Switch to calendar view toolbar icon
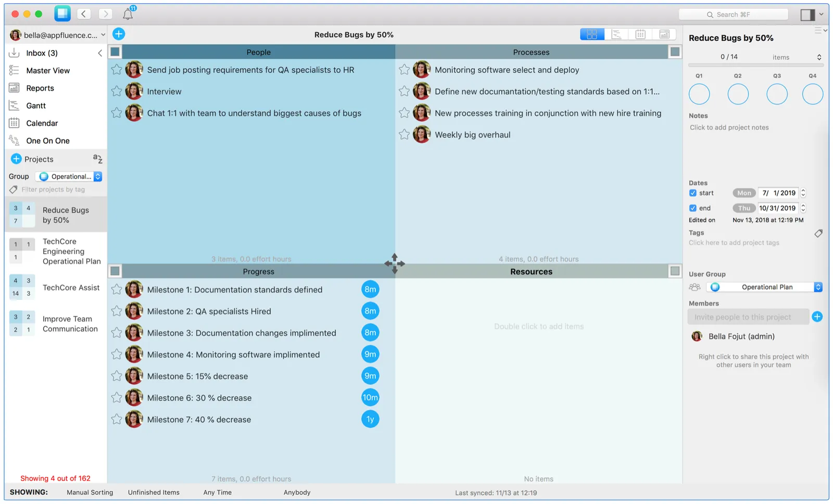 640,34
